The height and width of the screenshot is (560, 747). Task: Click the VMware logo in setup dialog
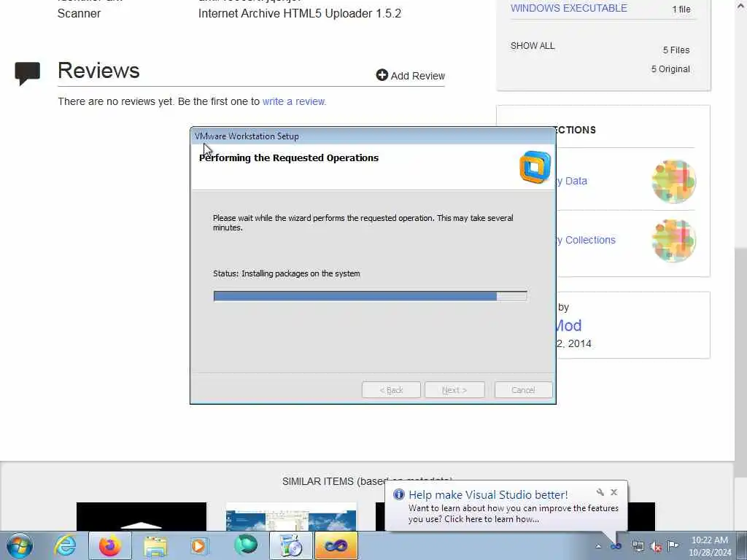535,167
